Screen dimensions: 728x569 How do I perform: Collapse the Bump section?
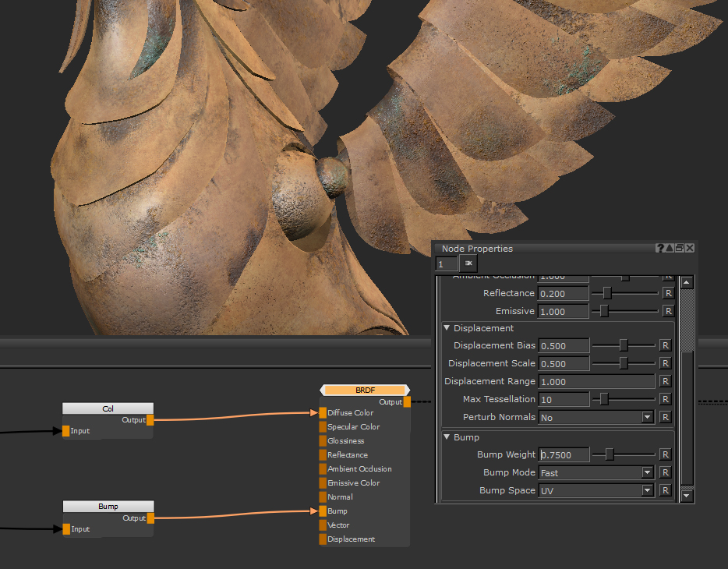click(x=447, y=437)
